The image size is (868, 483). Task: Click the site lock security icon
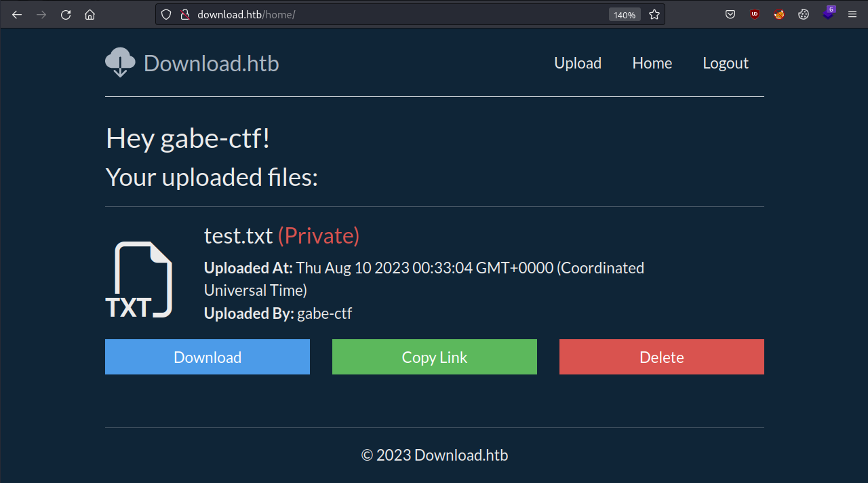[x=184, y=14]
